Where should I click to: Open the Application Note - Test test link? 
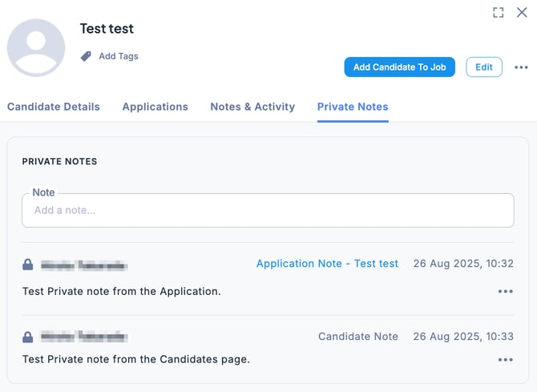tap(327, 264)
